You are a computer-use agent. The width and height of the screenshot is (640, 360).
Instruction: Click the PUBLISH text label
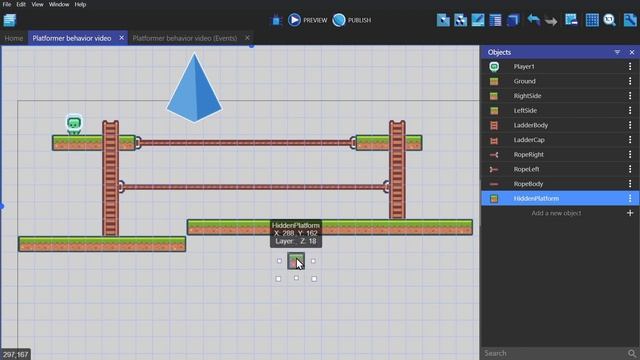(x=359, y=20)
